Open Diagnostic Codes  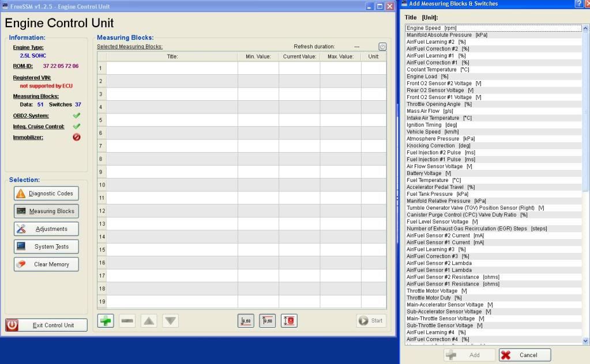click(x=46, y=194)
